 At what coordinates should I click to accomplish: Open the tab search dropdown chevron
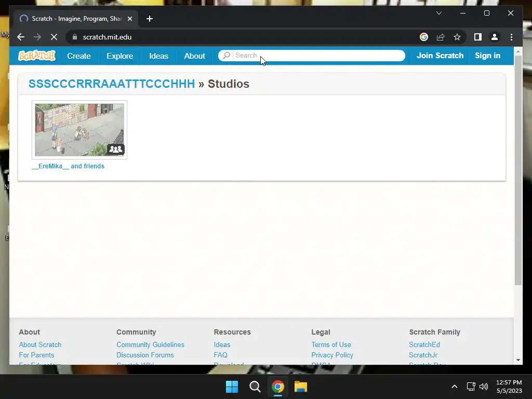tap(438, 13)
